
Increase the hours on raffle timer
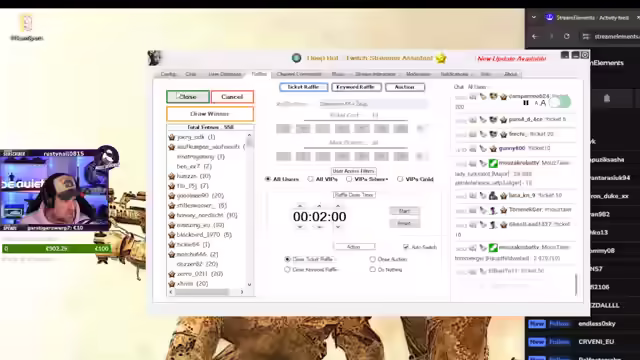(x=300, y=206)
